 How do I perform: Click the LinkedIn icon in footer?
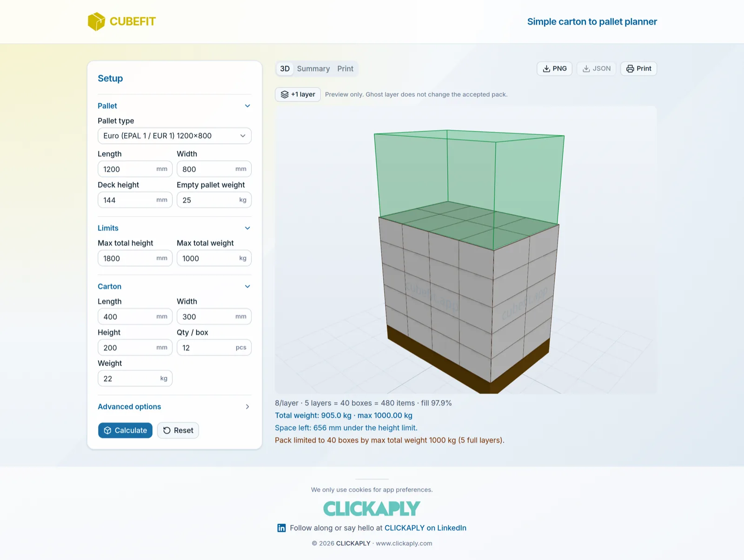coord(281,528)
